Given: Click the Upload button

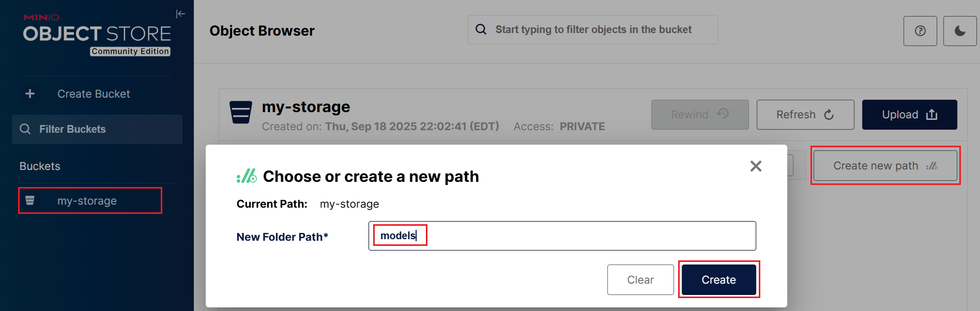Looking at the screenshot, I should 910,115.
